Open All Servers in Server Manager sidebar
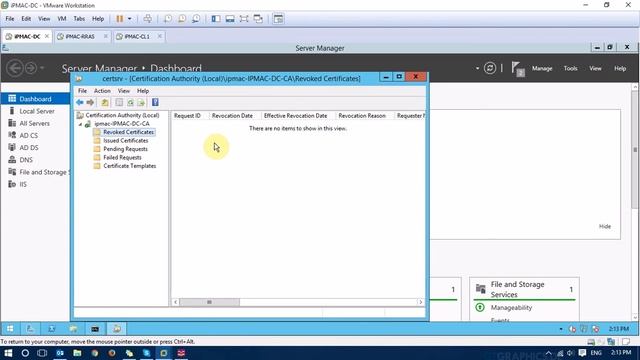 click(x=34, y=123)
